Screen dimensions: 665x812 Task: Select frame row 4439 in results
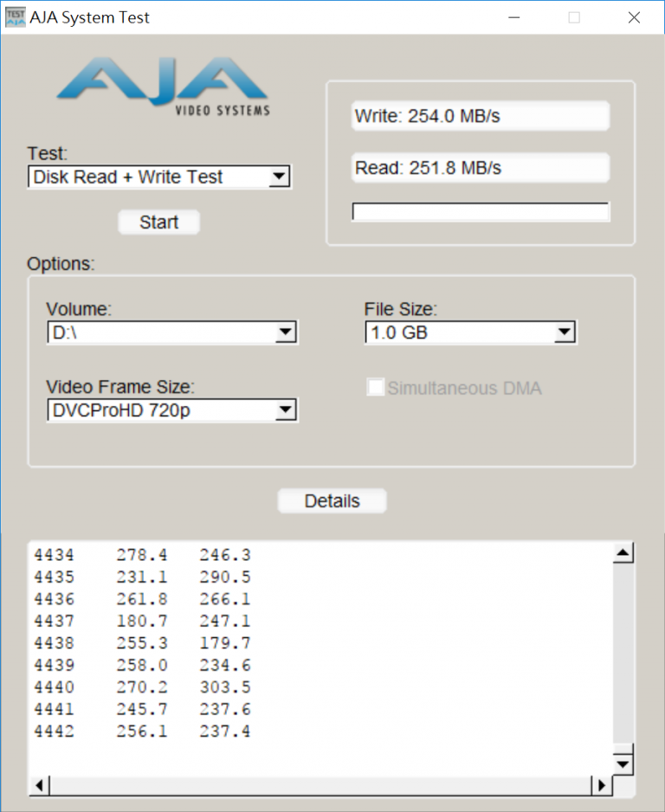click(x=142, y=665)
